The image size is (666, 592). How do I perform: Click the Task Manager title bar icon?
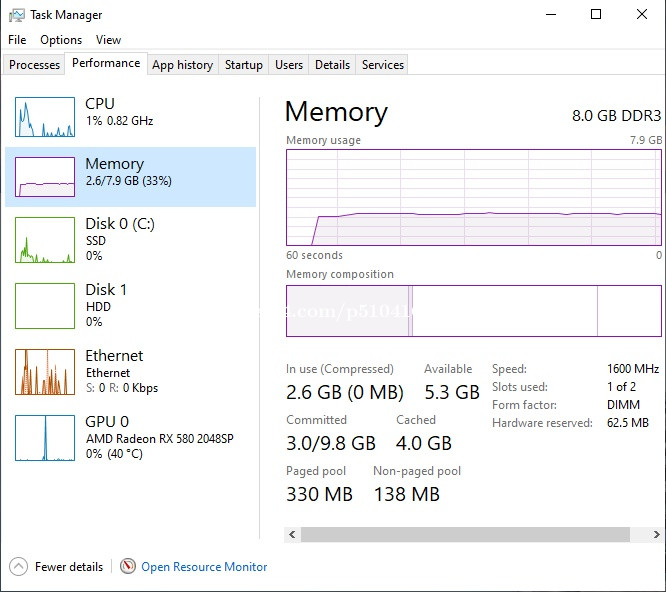16,15
